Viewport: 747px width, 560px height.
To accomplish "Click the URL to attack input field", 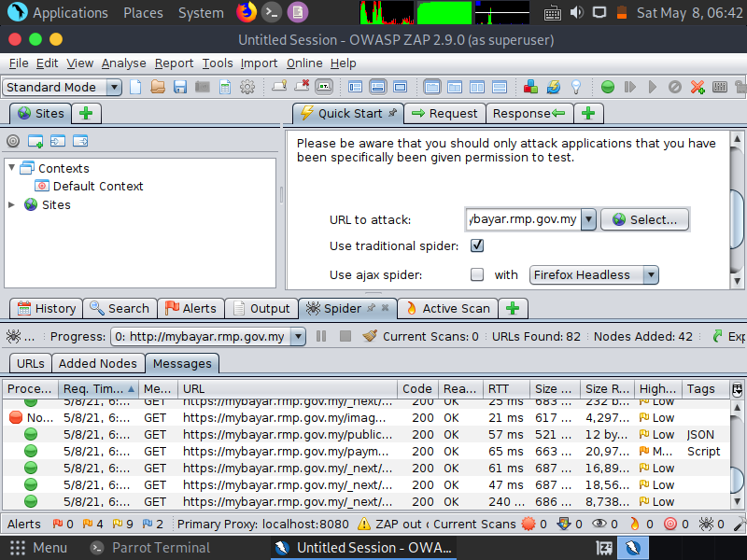I will (523, 219).
